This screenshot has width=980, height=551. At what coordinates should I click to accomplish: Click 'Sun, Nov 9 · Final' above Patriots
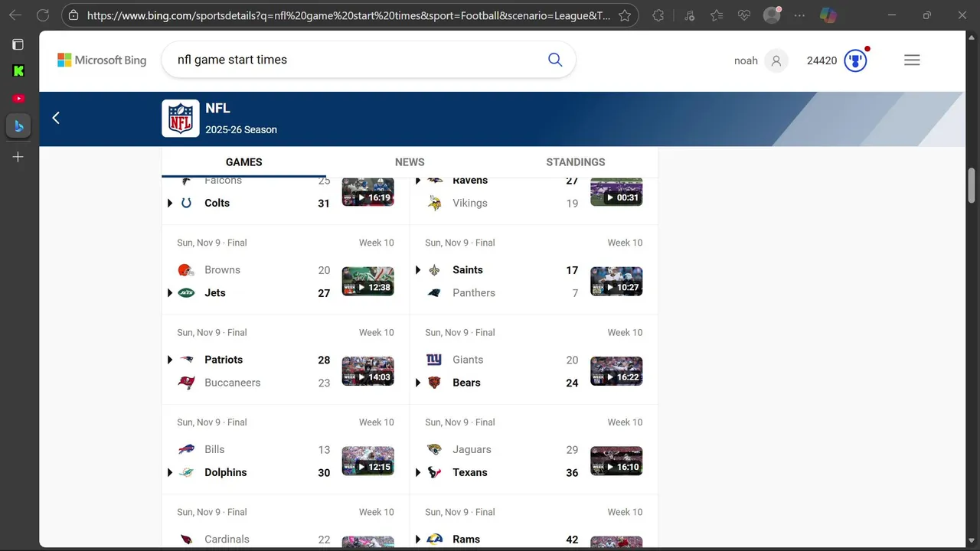(x=212, y=333)
